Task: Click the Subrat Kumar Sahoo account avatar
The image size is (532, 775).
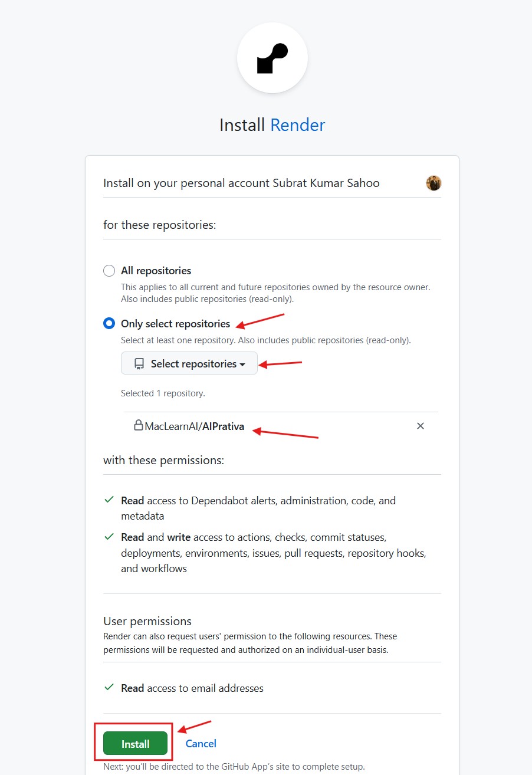Action: (x=434, y=183)
